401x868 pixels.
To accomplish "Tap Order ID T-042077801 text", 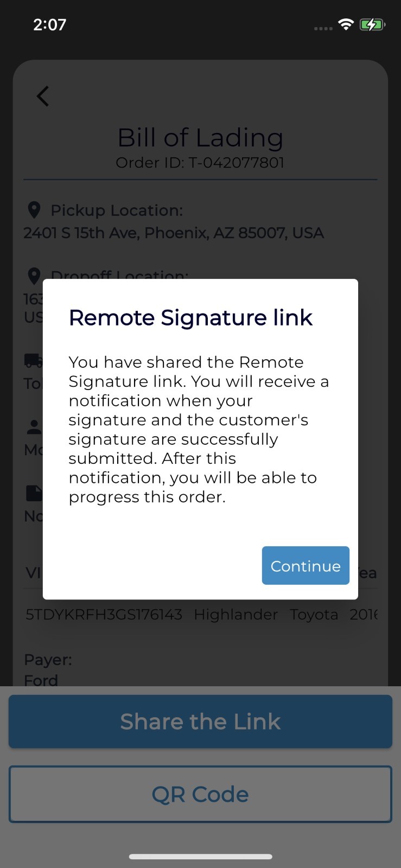I will [x=200, y=163].
